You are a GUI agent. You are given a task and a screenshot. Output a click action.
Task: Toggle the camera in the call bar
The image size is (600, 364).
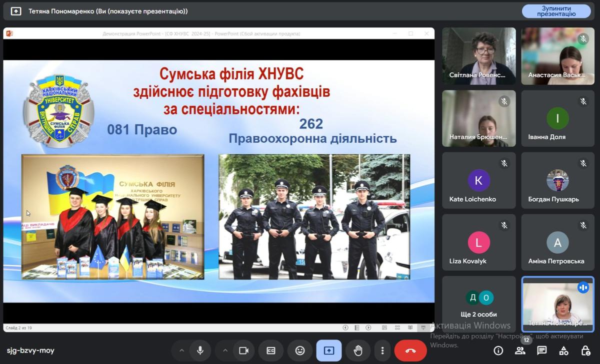[243, 351]
